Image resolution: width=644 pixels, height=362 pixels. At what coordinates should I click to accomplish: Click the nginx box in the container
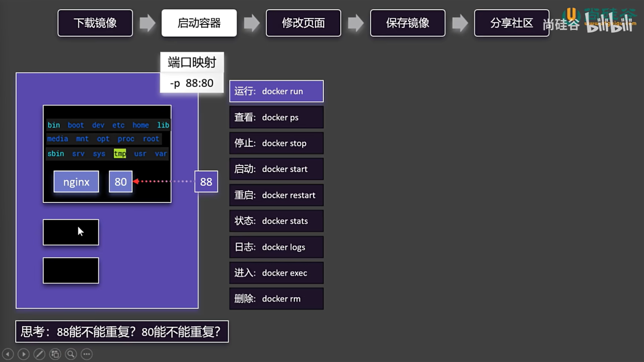click(76, 182)
